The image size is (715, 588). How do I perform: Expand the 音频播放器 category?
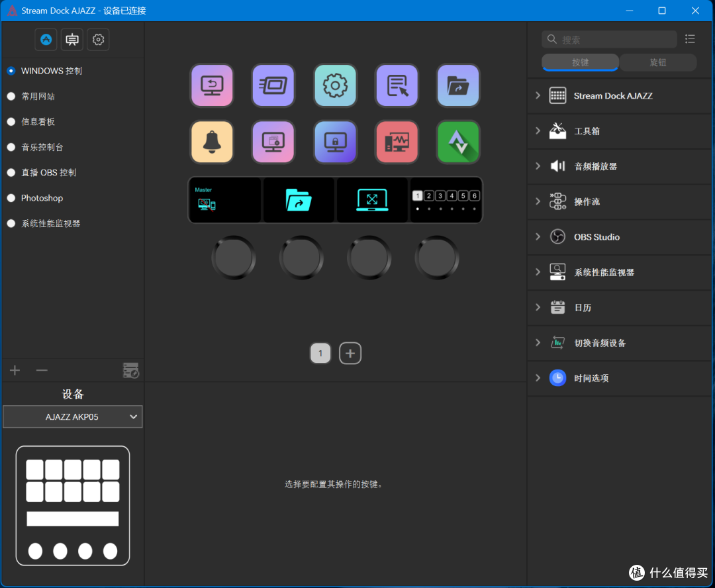[538, 166]
